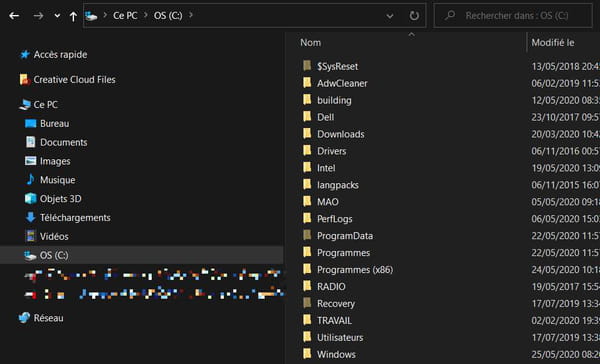This screenshot has width=600, height=364.
Task: Select Creative Cloud Files icon in sidebar
Action: (24, 80)
